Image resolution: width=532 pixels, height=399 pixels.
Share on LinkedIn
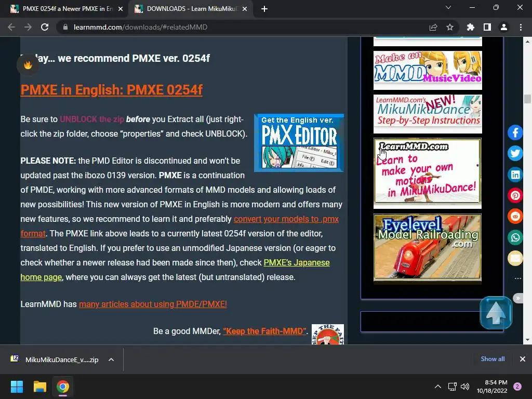click(515, 175)
